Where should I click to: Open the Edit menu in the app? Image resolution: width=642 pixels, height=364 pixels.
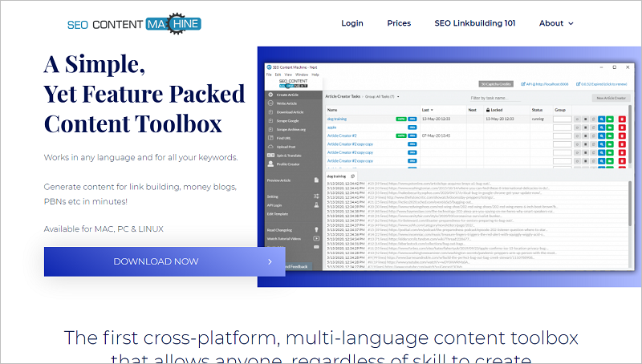278,75
